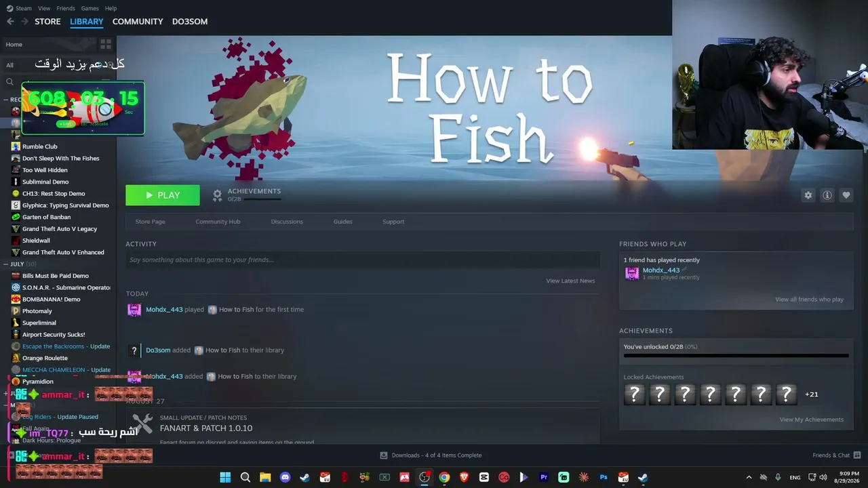Open the Games menu

[90, 8]
